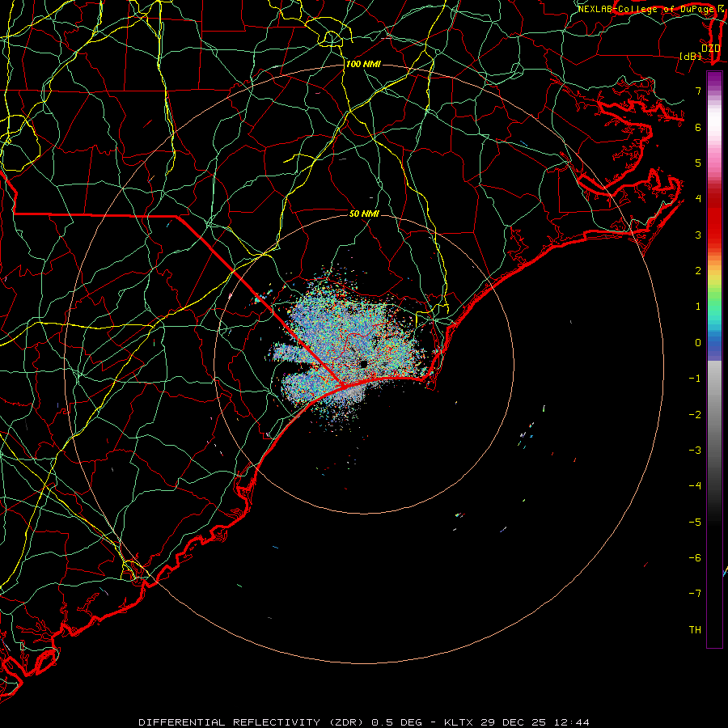Click the '2' value on the color scale
The height and width of the screenshot is (728, 728).
tap(698, 271)
